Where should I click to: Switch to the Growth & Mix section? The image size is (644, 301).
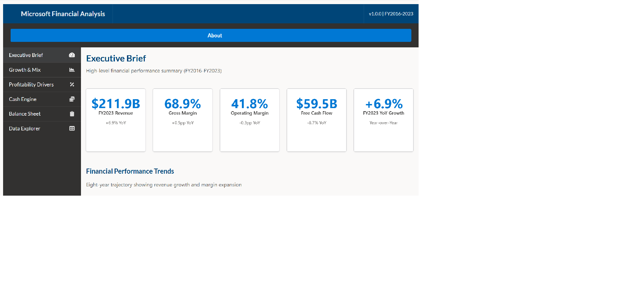[x=25, y=70]
